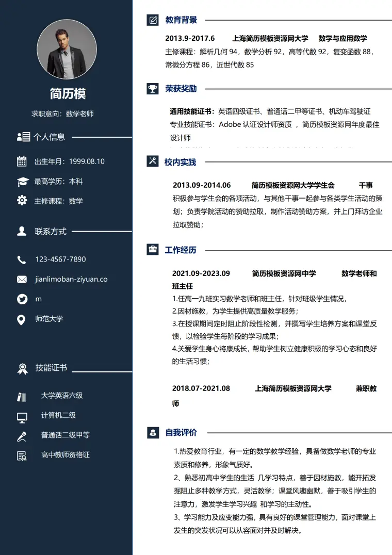The width and height of the screenshot is (392, 555).
Task: Click the person silhouette icon beside 联系方式
Action: click(22, 231)
